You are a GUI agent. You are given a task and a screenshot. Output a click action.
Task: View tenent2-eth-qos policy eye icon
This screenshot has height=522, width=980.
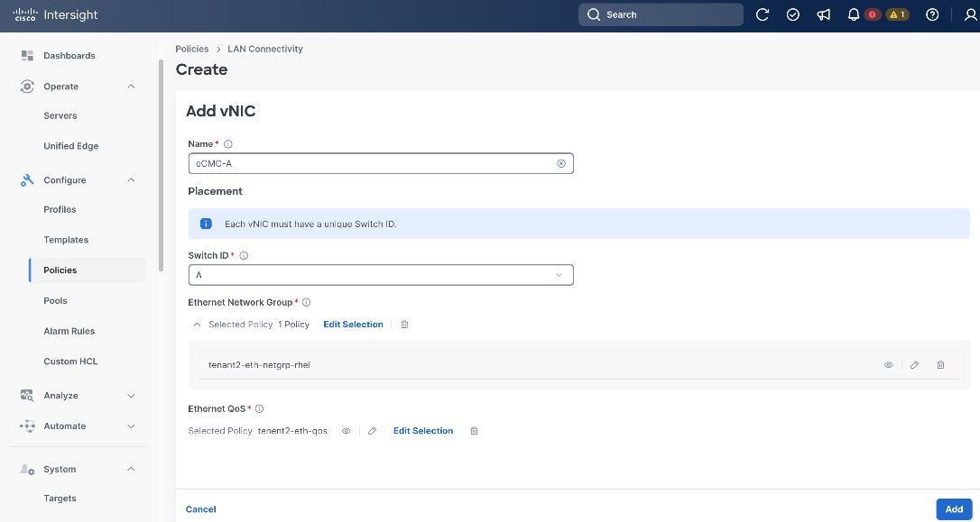(x=347, y=431)
